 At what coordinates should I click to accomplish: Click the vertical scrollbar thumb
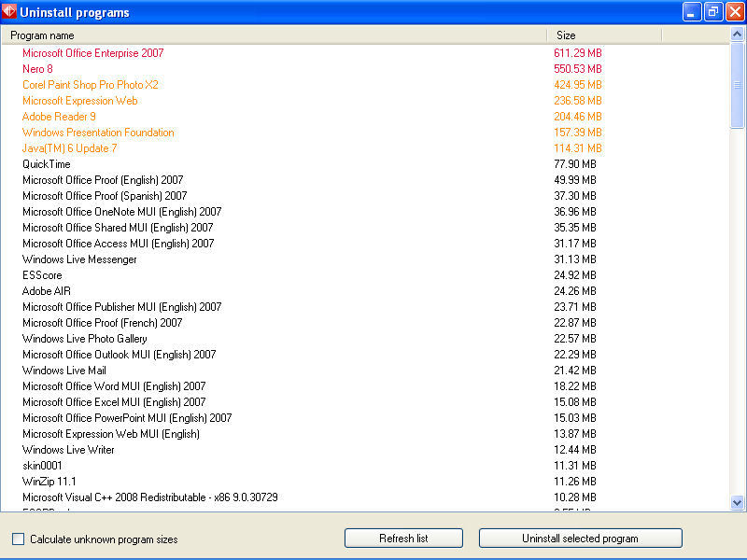click(737, 85)
